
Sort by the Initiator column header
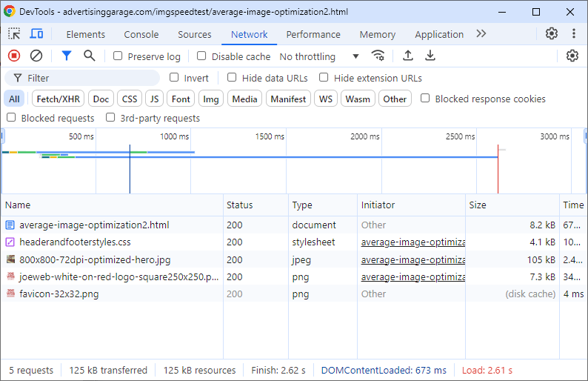411,205
